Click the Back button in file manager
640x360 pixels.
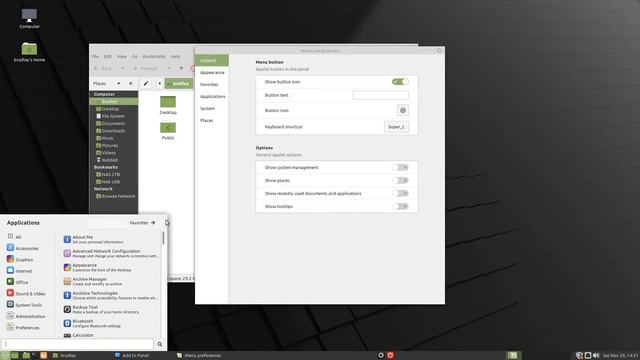(104, 68)
